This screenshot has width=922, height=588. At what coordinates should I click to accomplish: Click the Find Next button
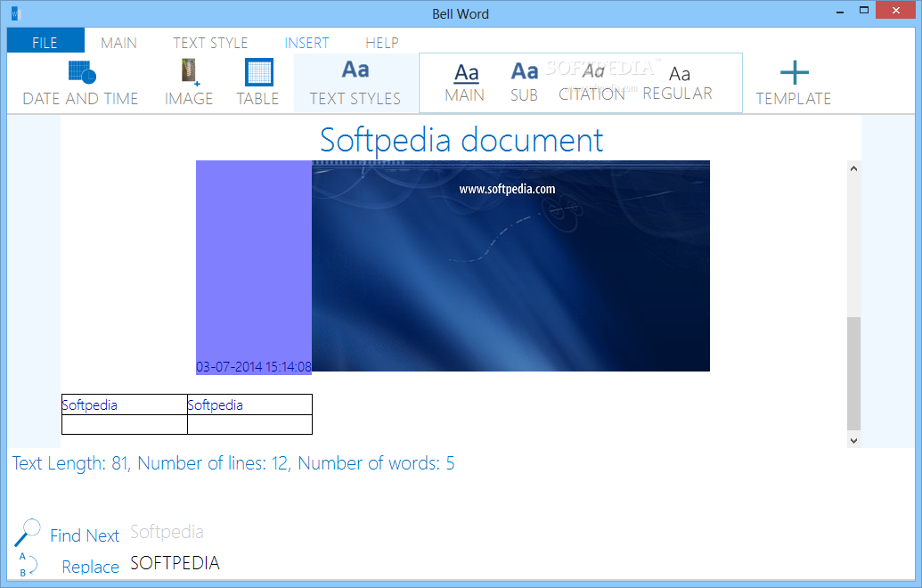pos(85,535)
